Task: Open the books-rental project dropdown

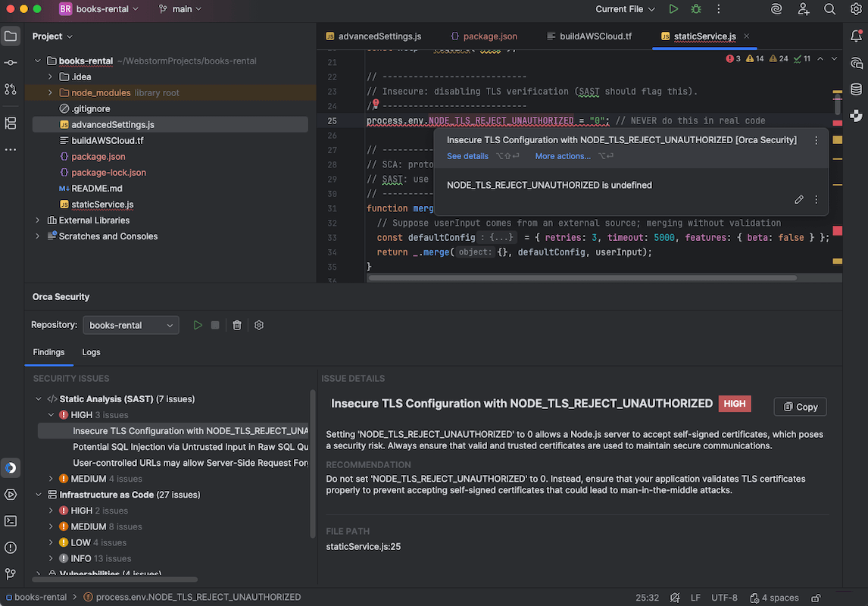Action: click(99, 9)
